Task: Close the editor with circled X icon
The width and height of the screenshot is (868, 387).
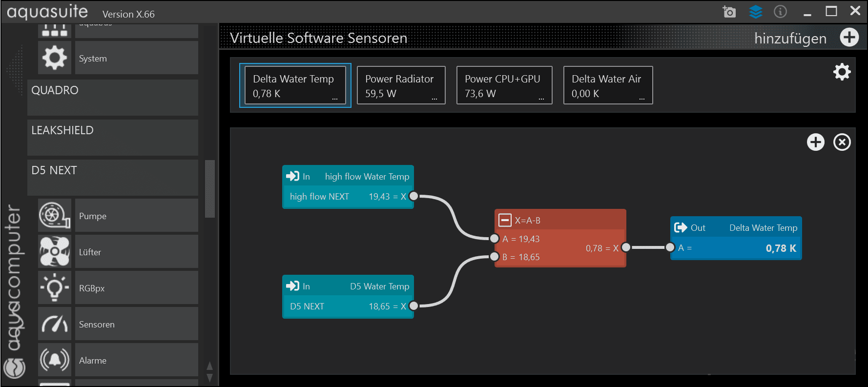Action: [842, 142]
